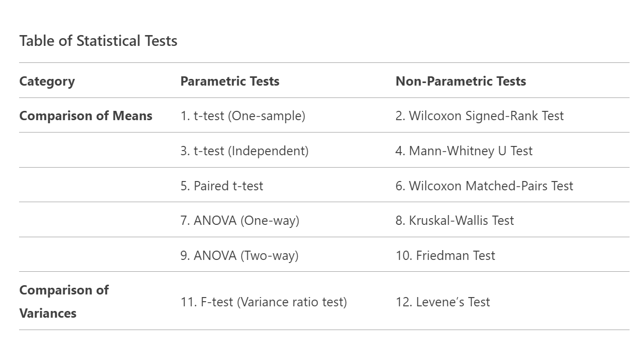Select the Category column header

pyautogui.click(x=47, y=81)
